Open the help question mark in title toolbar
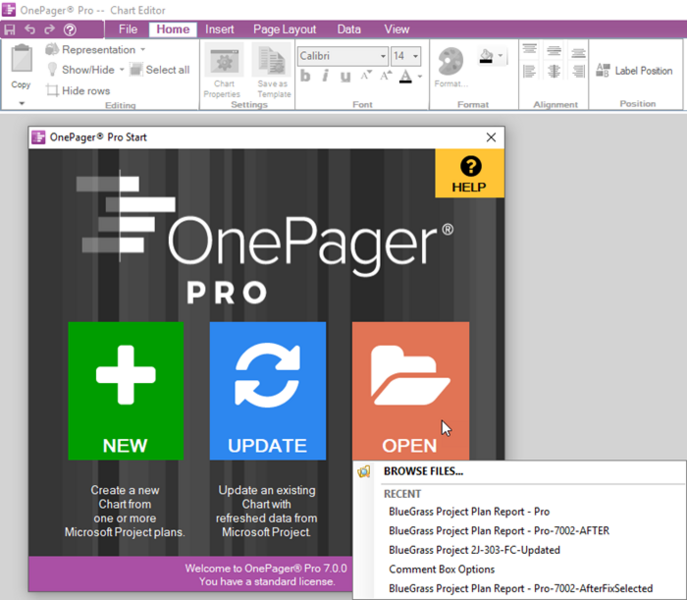 (x=70, y=30)
